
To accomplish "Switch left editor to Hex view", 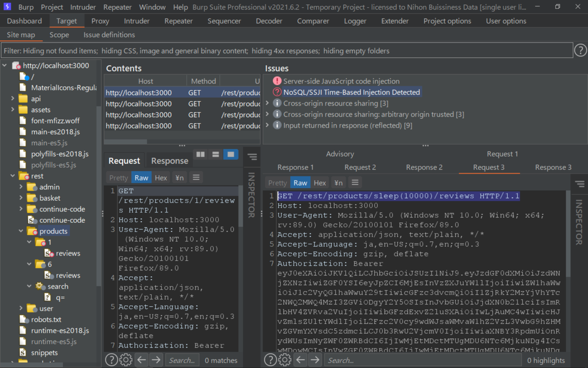I will [161, 178].
